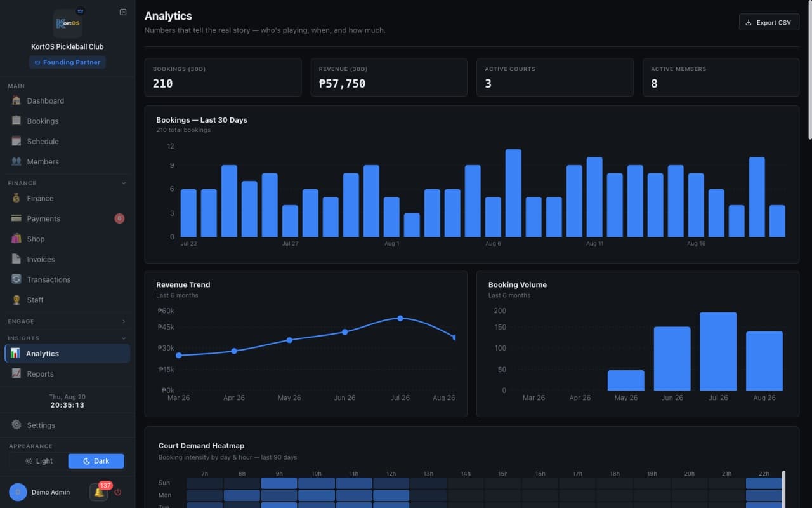This screenshot has height=508, width=812.
Task: Click the Members people icon
Action: click(16, 161)
